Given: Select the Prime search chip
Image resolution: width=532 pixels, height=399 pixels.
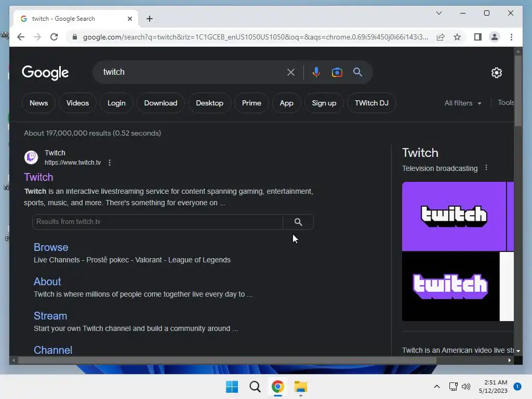Looking at the screenshot, I should click(x=251, y=103).
